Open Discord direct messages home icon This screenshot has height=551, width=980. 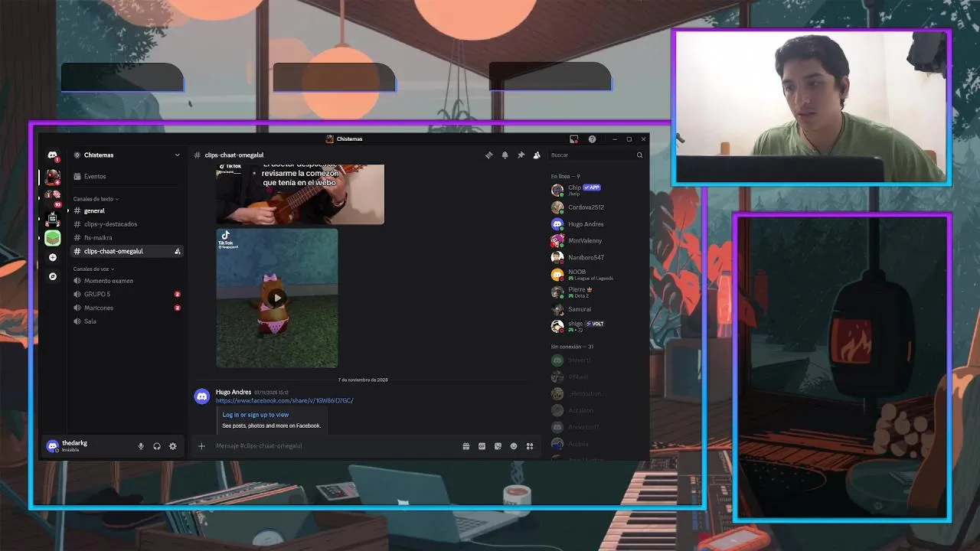pos(52,155)
